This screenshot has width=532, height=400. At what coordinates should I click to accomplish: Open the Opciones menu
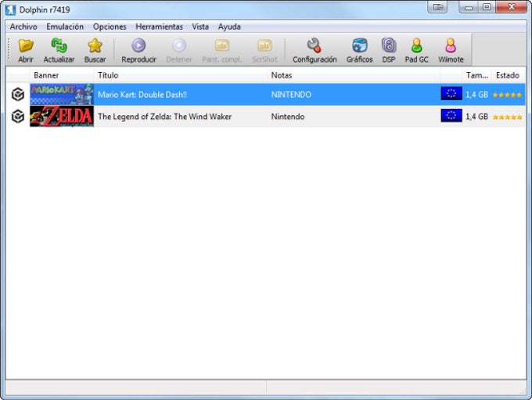(110, 27)
